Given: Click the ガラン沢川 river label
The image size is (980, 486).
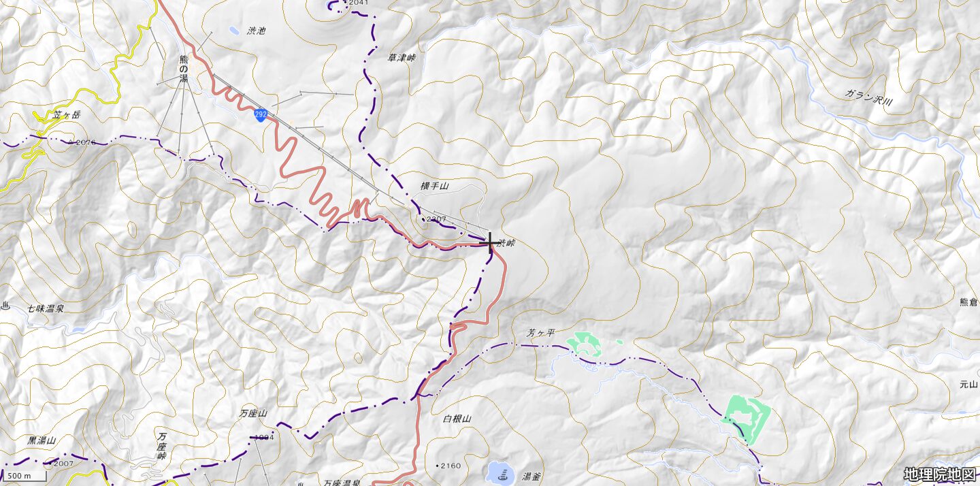Looking at the screenshot, I should (868, 97).
